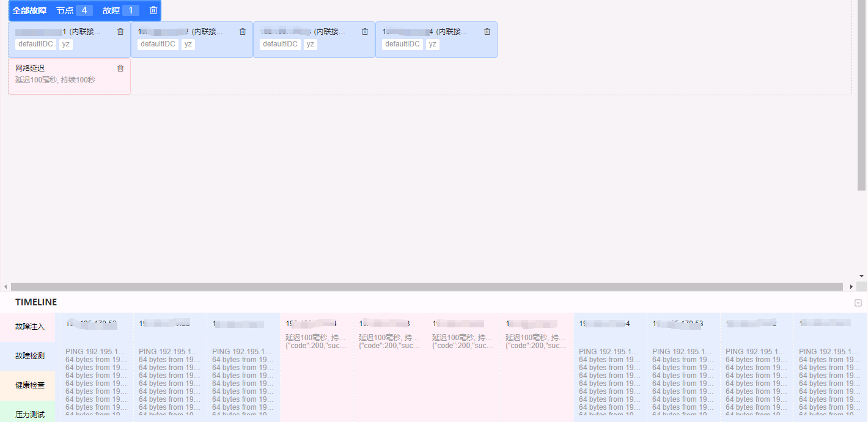Select the 故障检测 timeline category
Viewport: 868px width, 422px height.
[x=28, y=356]
